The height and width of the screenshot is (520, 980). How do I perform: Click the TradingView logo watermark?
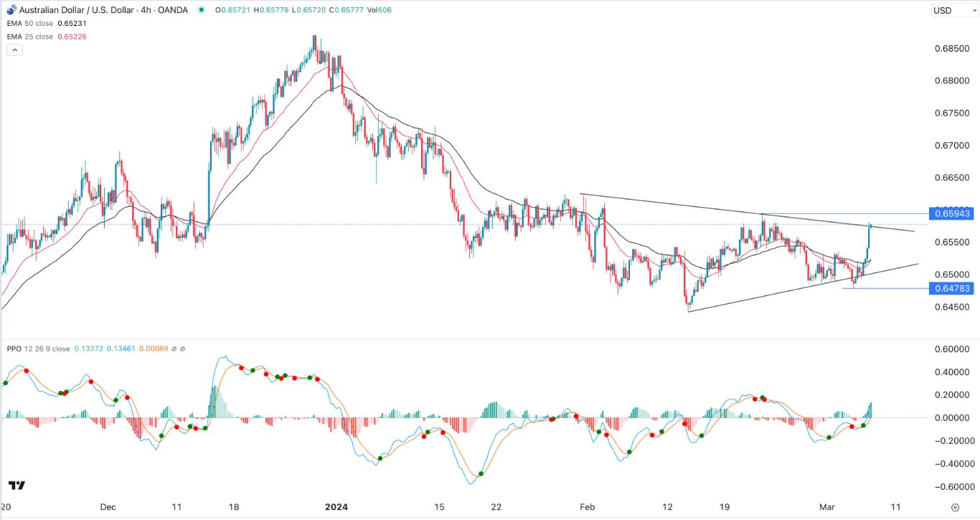pos(18,486)
